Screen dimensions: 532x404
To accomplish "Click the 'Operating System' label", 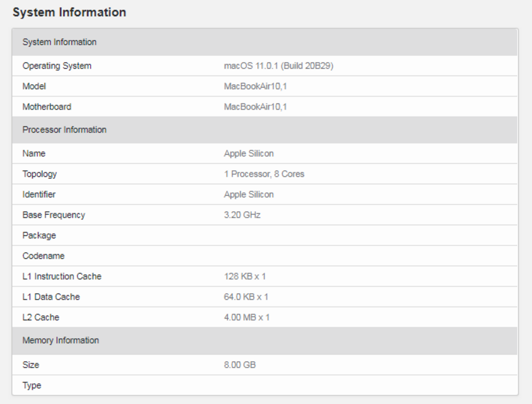I will tap(57, 66).
